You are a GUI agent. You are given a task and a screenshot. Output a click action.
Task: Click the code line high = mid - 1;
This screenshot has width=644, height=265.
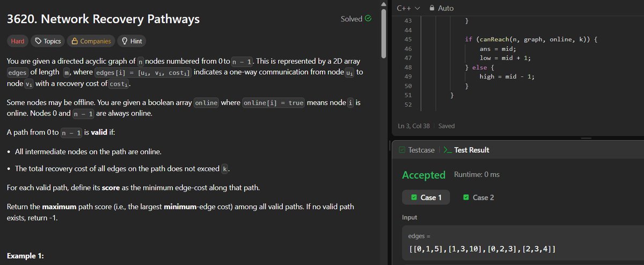click(507, 76)
